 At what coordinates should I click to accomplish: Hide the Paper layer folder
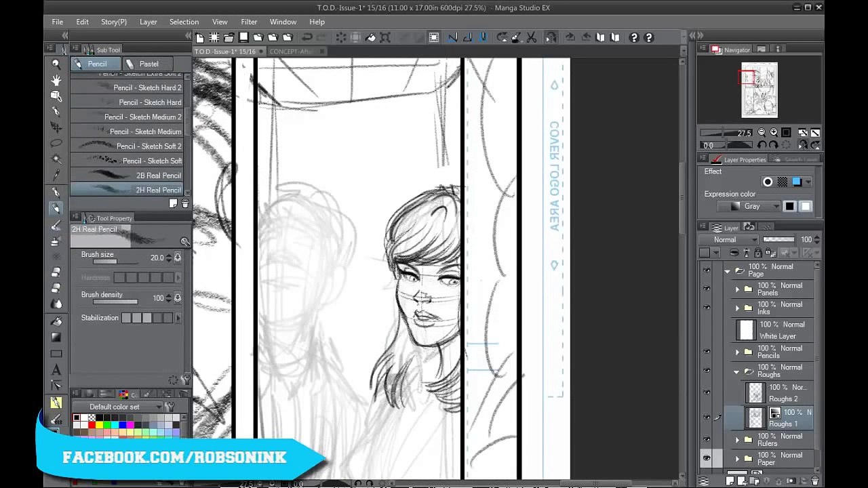click(707, 458)
